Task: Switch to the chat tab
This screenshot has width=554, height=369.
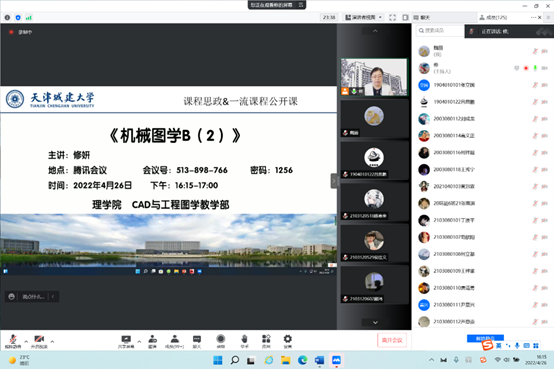Action: tap(422, 17)
